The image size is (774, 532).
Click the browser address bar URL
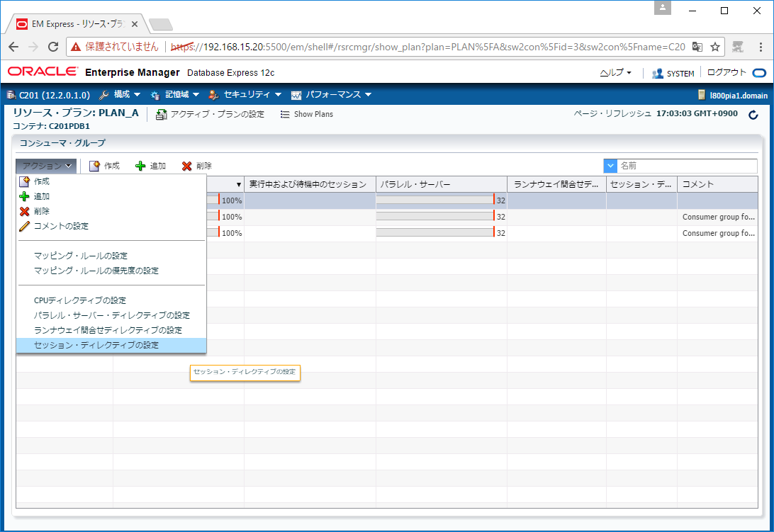click(x=428, y=47)
